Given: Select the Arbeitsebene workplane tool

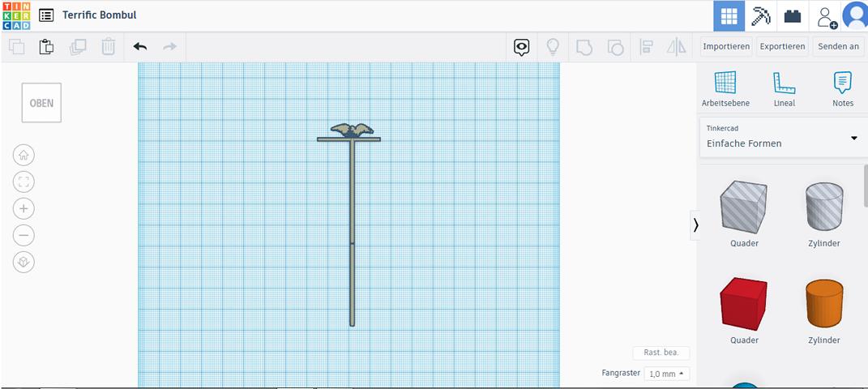Looking at the screenshot, I should click(725, 88).
